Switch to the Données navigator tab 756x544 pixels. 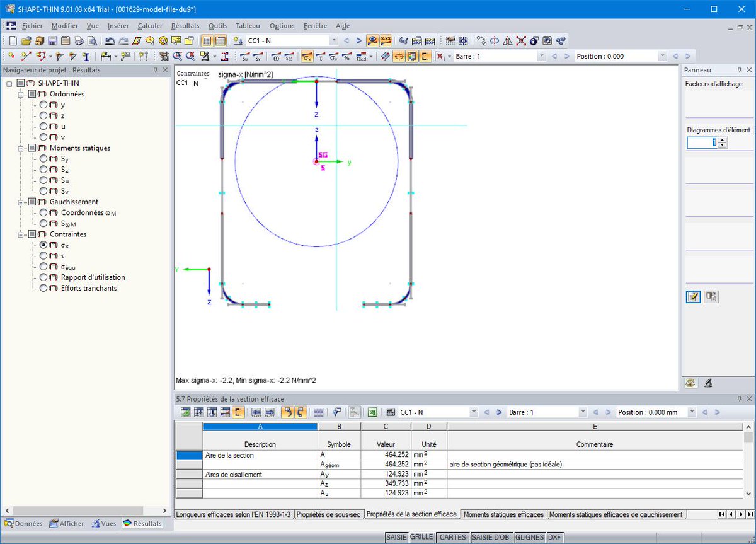[x=23, y=523]
